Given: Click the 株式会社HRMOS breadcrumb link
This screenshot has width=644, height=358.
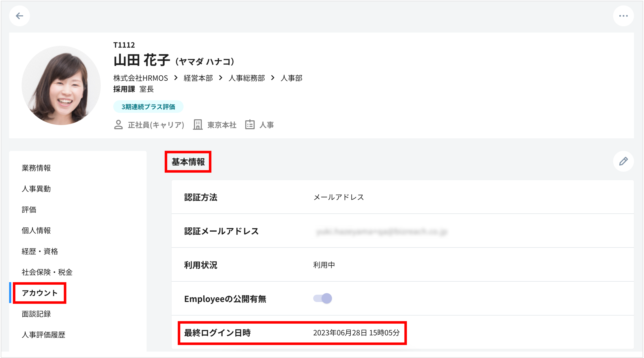Looking at the screenshot, I should (x=141, y=78).
